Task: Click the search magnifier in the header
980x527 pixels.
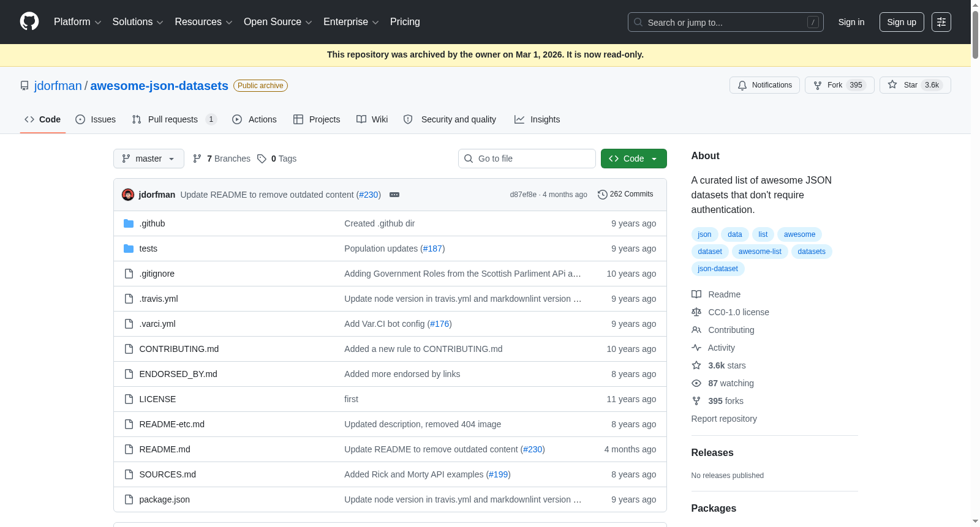Action: click(x=638, y=22)
